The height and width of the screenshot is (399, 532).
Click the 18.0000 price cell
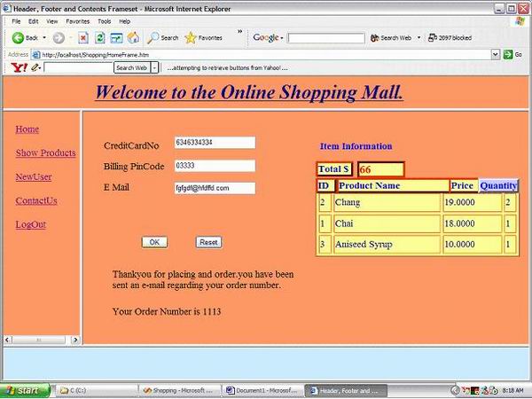(473, 223)
